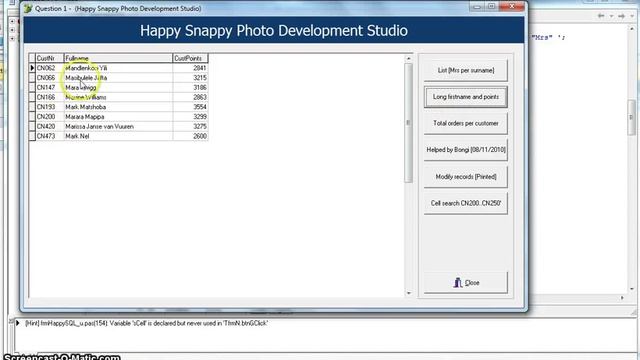Minimize the Question 1 window

[476, 7]
